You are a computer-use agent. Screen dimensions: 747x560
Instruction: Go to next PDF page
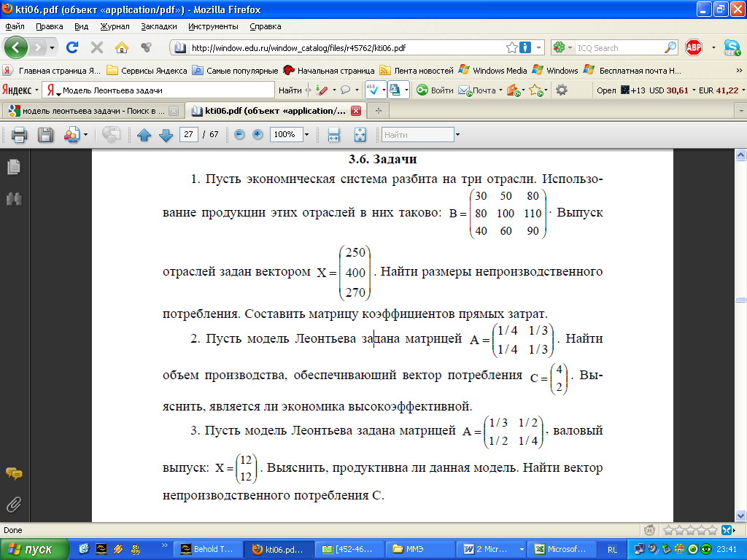166,135
